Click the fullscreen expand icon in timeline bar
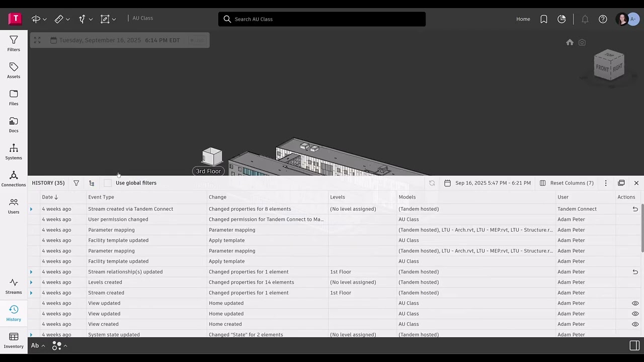 click(x=37, y=40)
